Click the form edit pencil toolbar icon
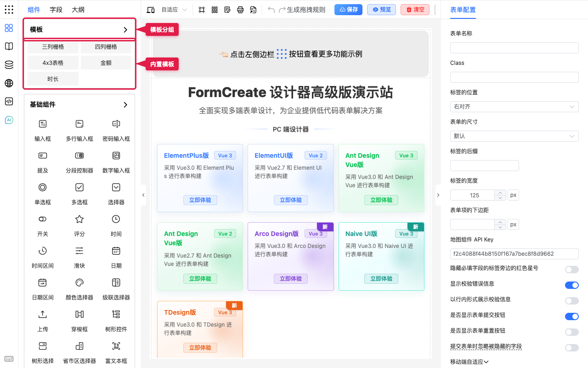 click(x=227, y=10)
